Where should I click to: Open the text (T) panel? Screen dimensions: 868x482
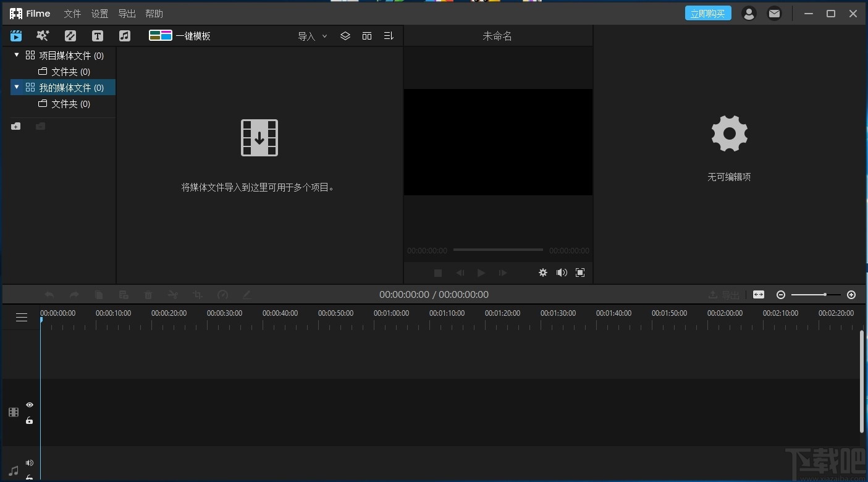coord(97,35)
